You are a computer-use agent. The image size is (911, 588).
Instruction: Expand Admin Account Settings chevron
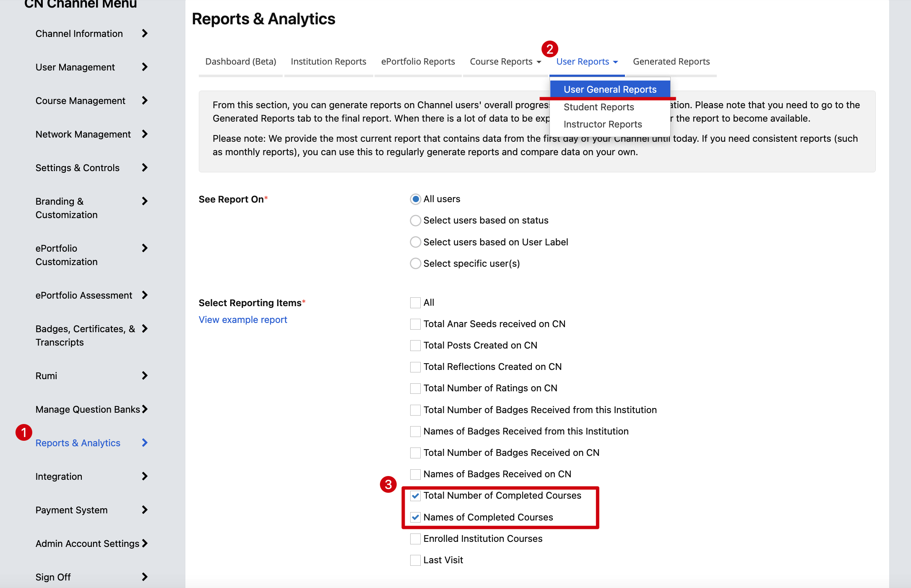145,544
